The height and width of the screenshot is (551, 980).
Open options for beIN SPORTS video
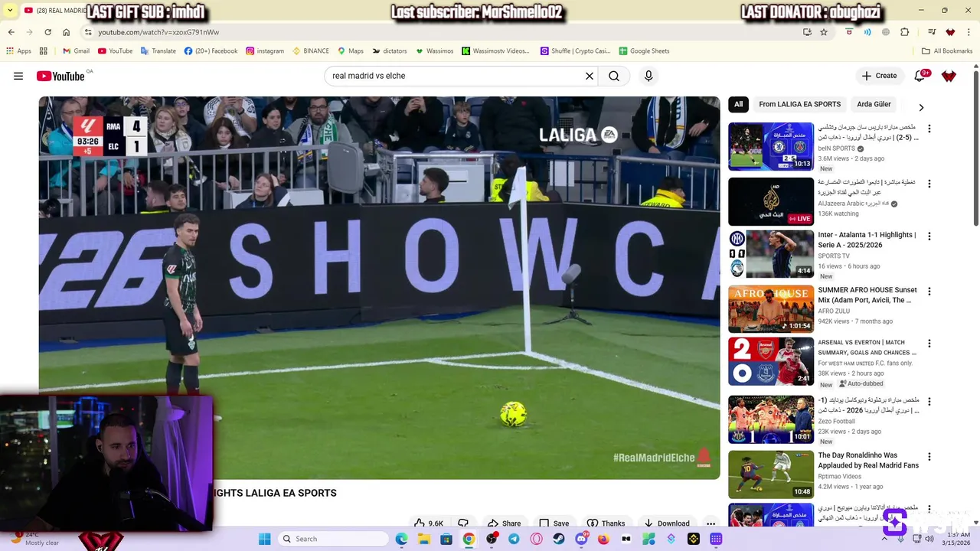[929, 129]
